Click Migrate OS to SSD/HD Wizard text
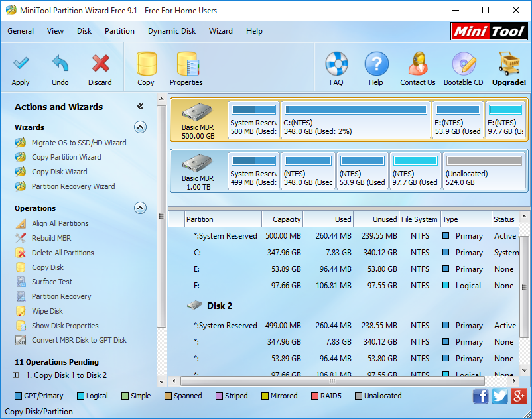The height and width of the screenshot is (419, 532). (x=79, y=143)
